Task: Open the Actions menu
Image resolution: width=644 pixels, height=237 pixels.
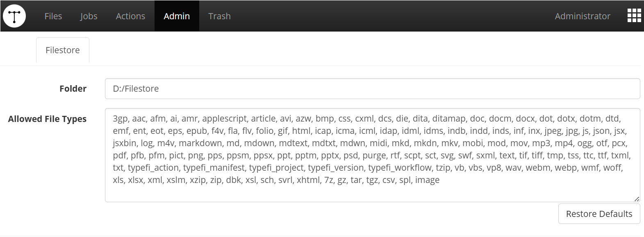Action: [130, 16]
